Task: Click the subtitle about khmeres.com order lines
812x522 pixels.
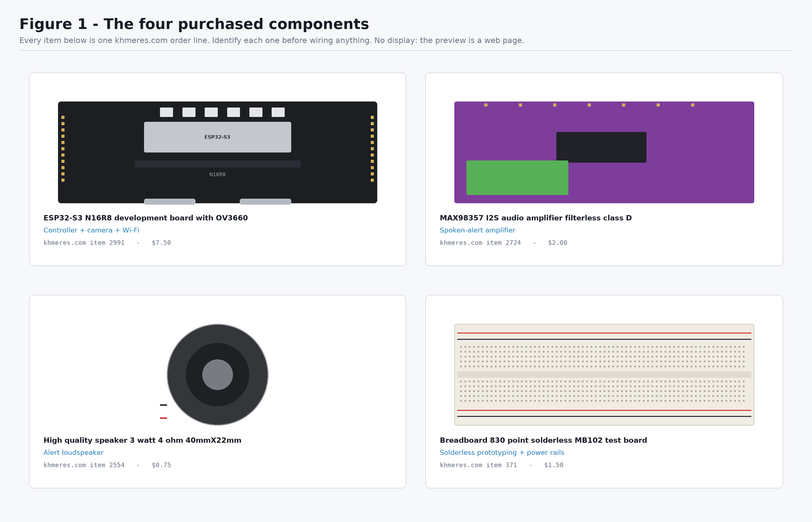Action: [272, 41]
